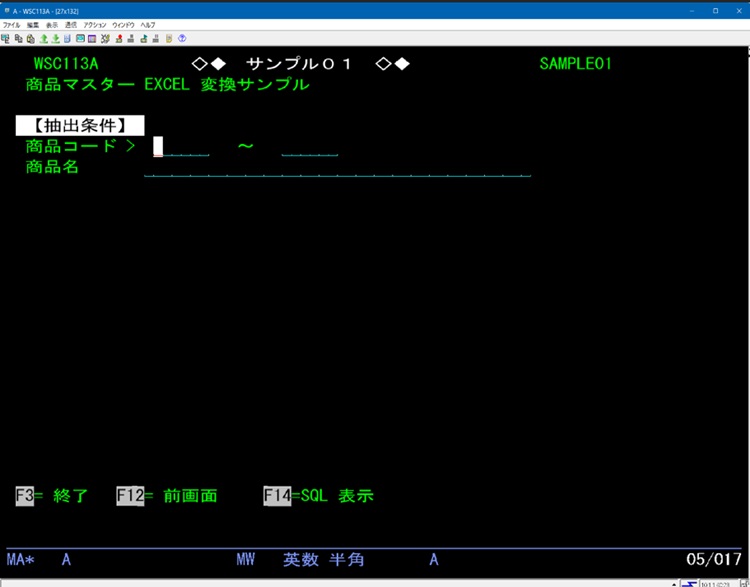This screenshot has width=750, height=587.
Task: Click the Copy icon in the toolbar
Action: [x=18, y=38]
